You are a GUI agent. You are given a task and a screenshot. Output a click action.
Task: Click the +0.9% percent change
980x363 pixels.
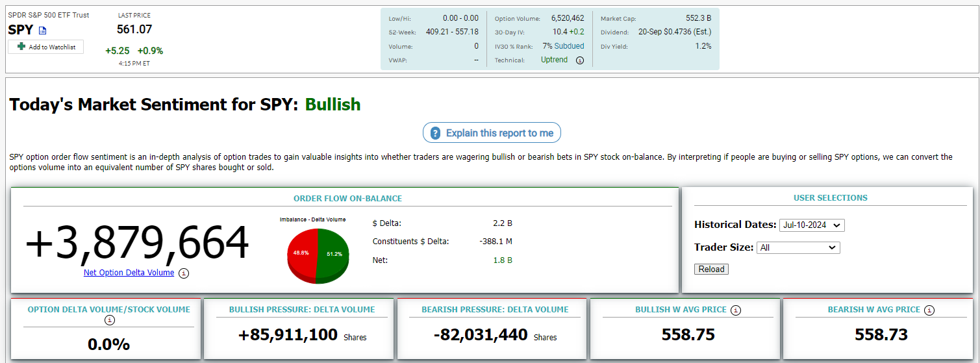(150, 51)
